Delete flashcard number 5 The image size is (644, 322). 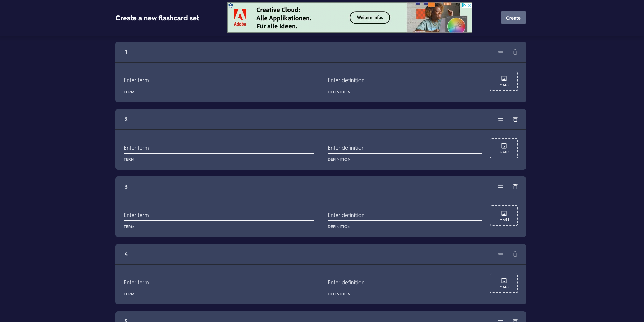[x=515, y=320]
